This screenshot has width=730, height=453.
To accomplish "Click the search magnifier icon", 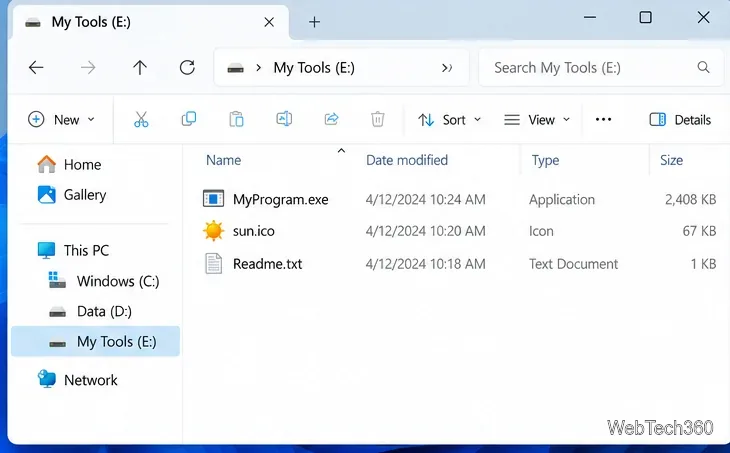I will click(703, 68).
